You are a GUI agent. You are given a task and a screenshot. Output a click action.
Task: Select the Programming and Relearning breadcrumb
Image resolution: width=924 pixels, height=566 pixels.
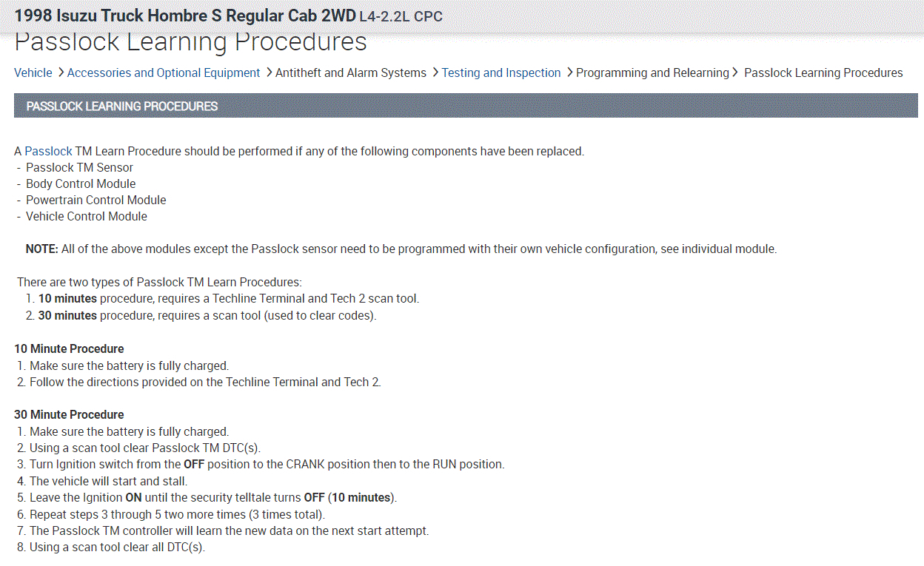tap(652, 73)
